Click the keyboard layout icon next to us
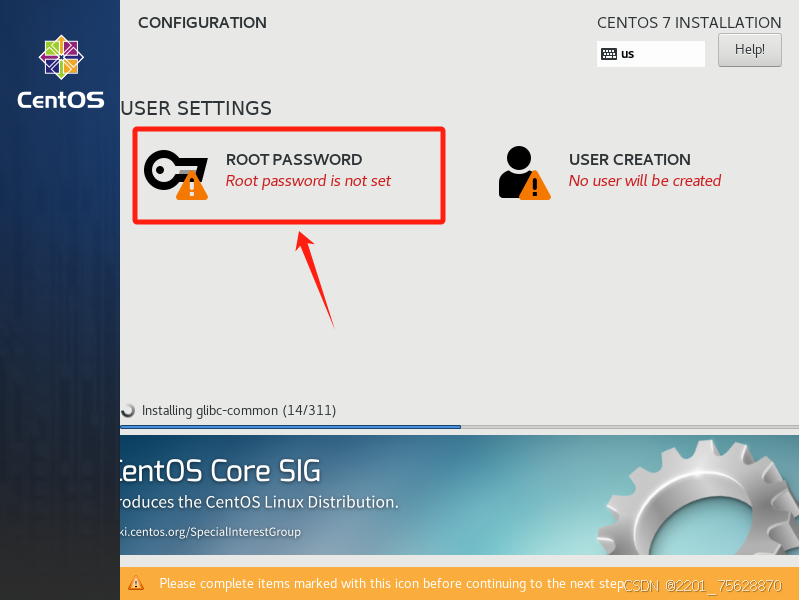Screen dimensions: 799x600 (609, 54)
